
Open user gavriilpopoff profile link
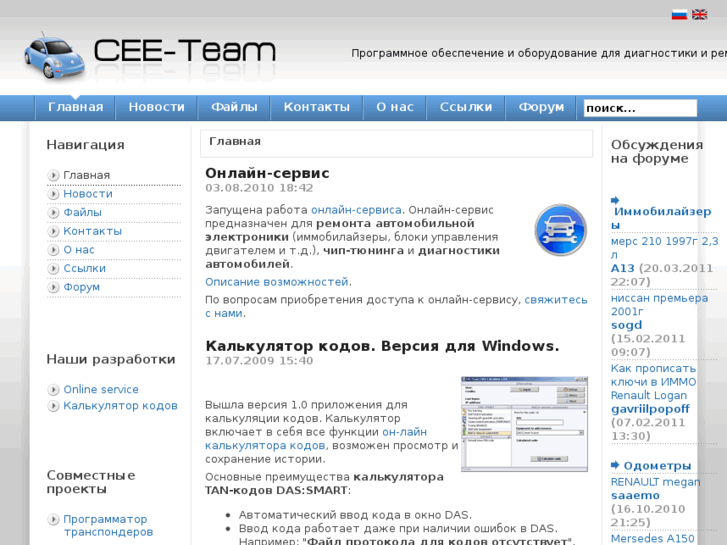650,410
